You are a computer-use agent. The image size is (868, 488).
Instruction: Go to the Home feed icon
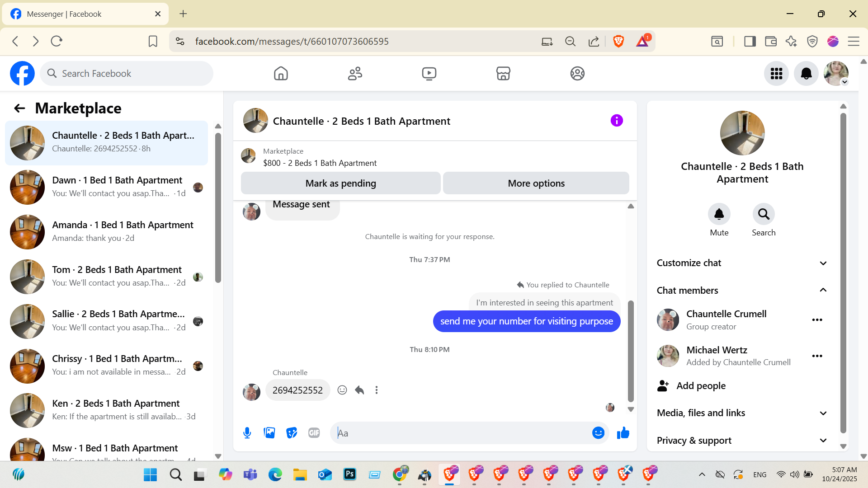point(281,73)
